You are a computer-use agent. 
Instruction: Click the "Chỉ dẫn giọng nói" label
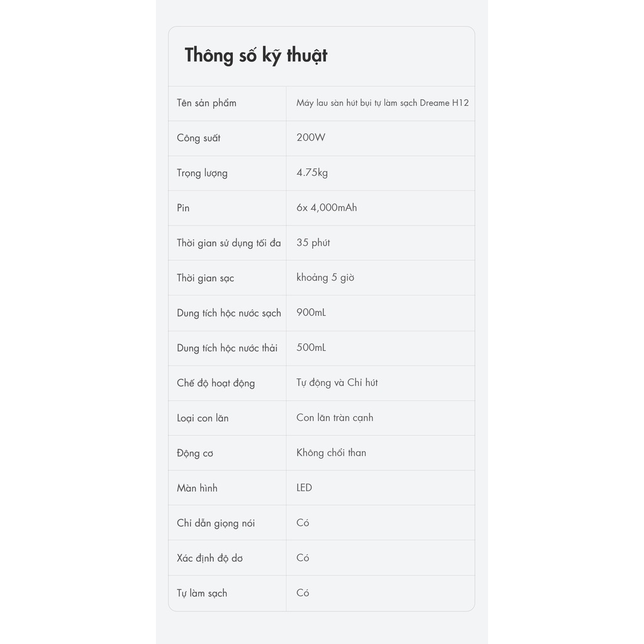[216, 523]
